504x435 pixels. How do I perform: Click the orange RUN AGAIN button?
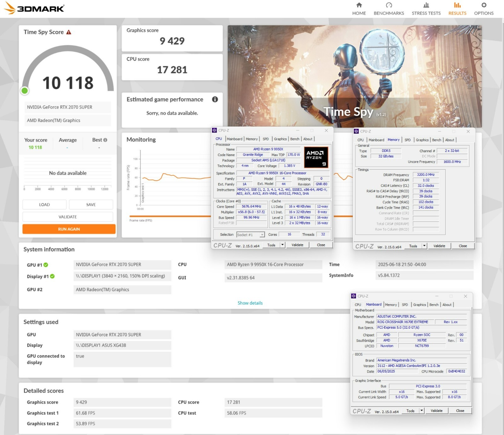point(69,229)
